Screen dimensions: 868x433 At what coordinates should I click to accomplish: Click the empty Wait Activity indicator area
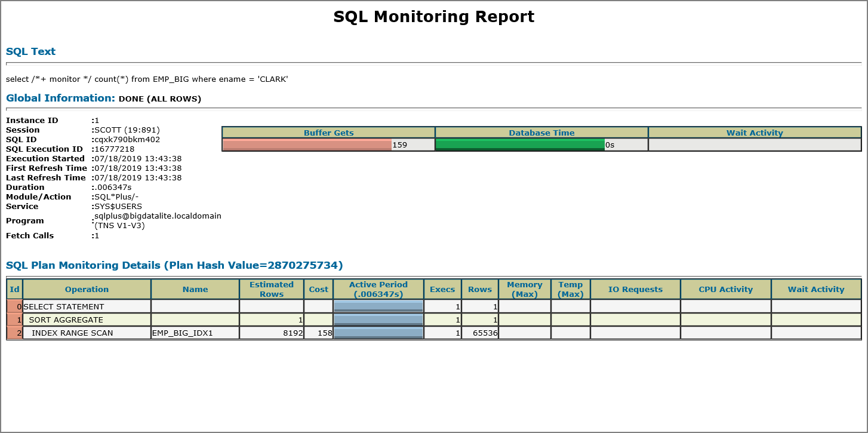(x=755, y=144)
